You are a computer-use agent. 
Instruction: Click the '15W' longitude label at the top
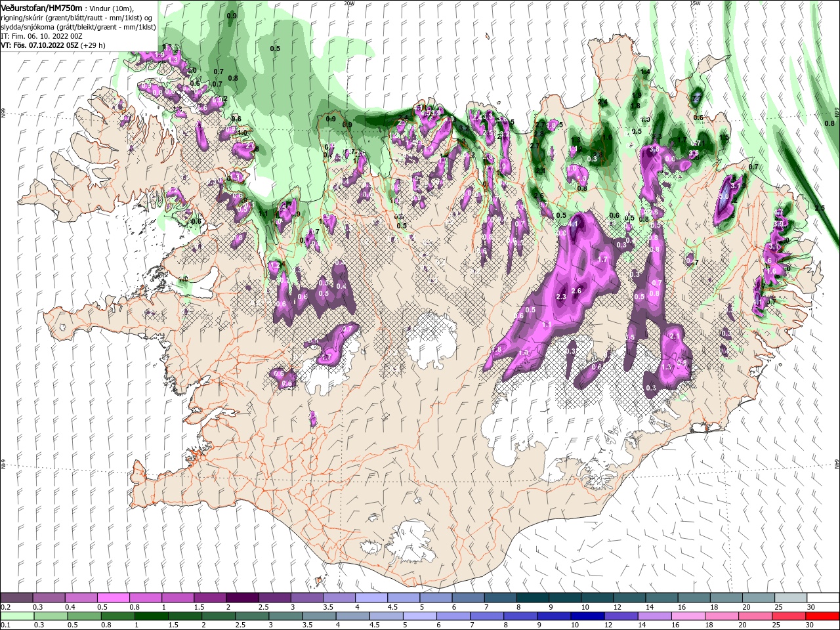695,3
